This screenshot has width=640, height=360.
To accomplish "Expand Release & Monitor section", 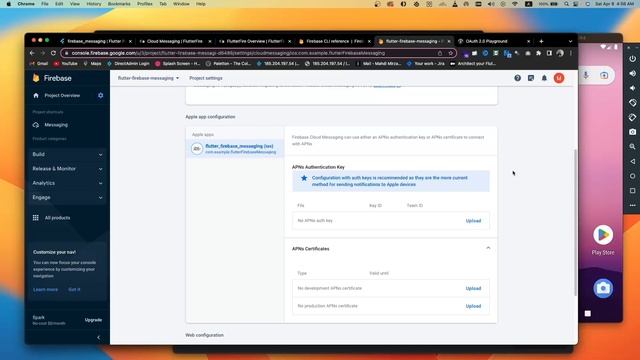I will (67, 169).
